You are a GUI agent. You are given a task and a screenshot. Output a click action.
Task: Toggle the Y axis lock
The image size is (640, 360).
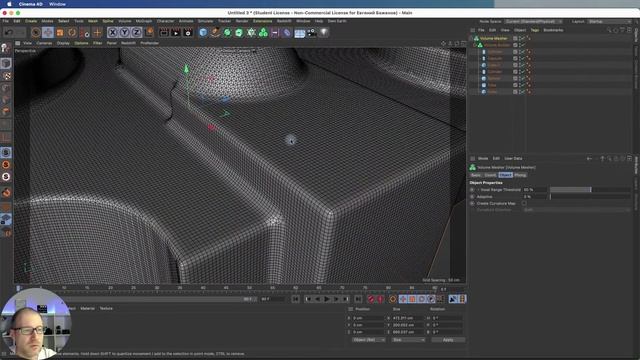[124, 32]
